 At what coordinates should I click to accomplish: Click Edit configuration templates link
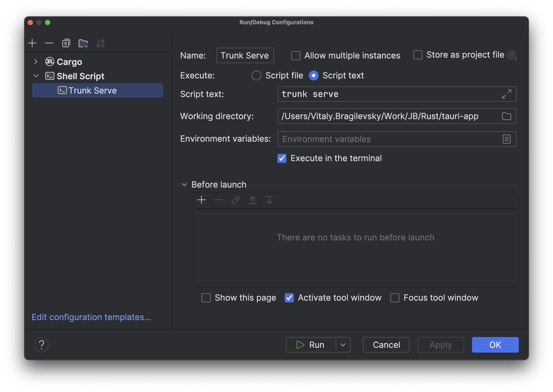[92, 317]
